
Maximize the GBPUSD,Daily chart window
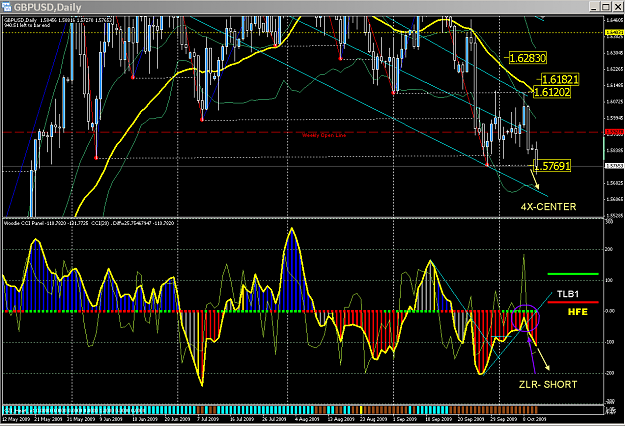point(605,7)
